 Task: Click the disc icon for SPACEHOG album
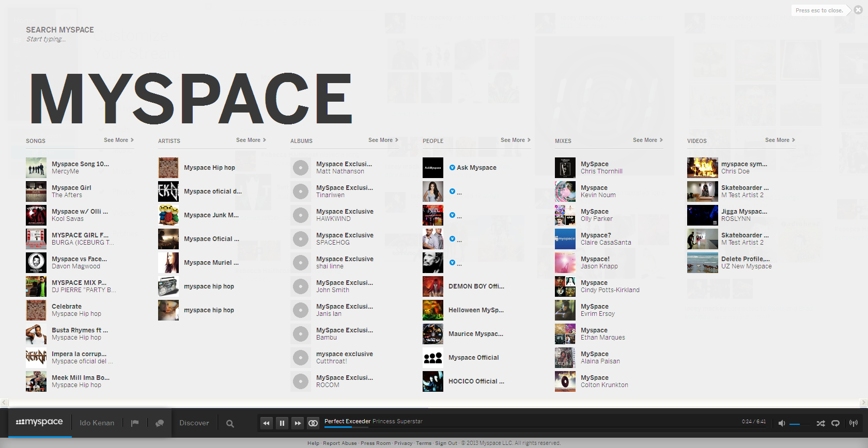click(x=301, y=239)
